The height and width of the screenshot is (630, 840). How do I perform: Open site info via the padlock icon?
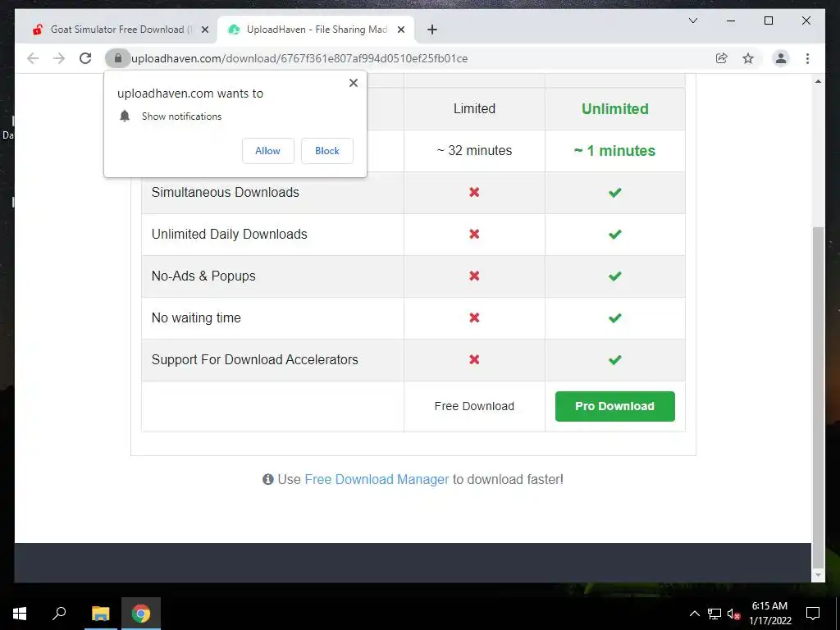(x=118, y=58)
